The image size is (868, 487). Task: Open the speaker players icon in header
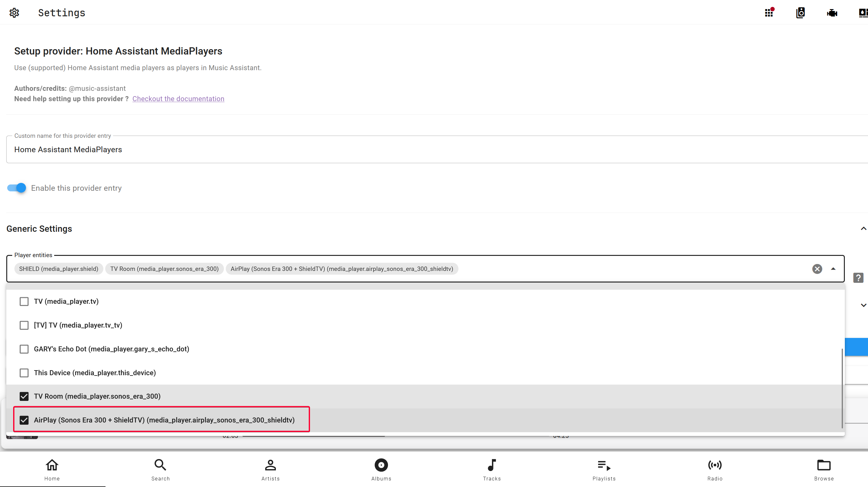(x=801, y=13)
